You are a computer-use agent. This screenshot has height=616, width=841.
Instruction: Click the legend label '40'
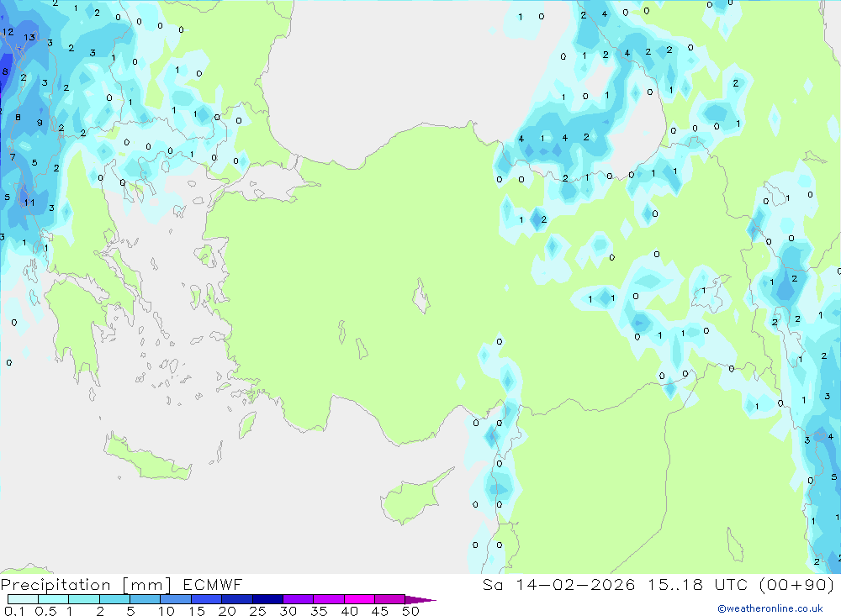[x=349, y=611]
